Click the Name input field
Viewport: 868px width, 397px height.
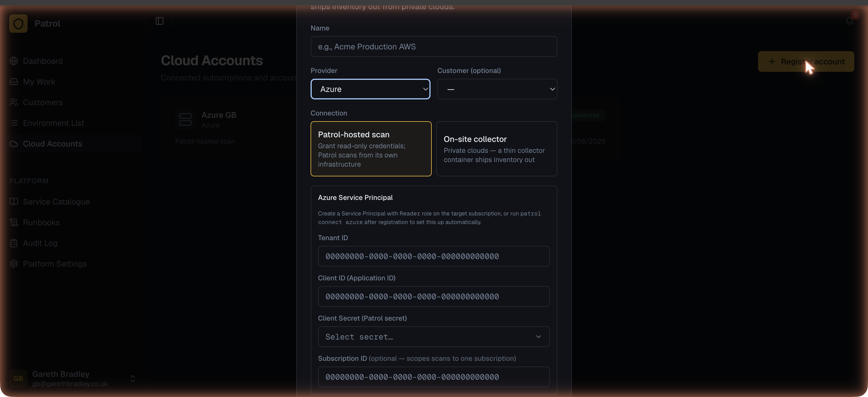(x=434, y=47)
